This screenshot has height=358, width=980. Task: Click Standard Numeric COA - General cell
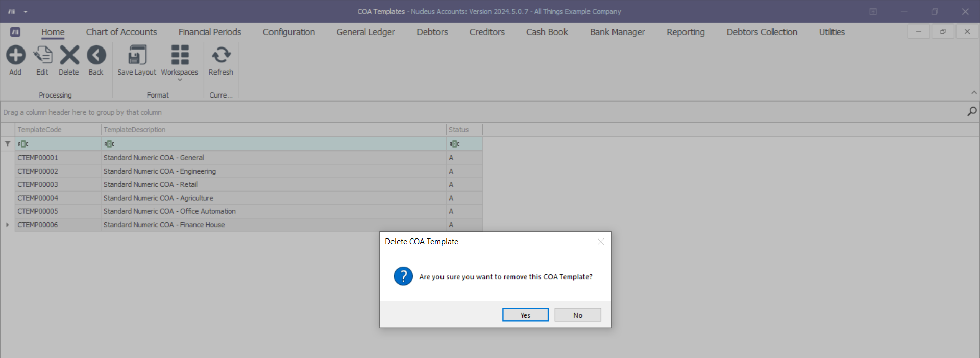274,158
